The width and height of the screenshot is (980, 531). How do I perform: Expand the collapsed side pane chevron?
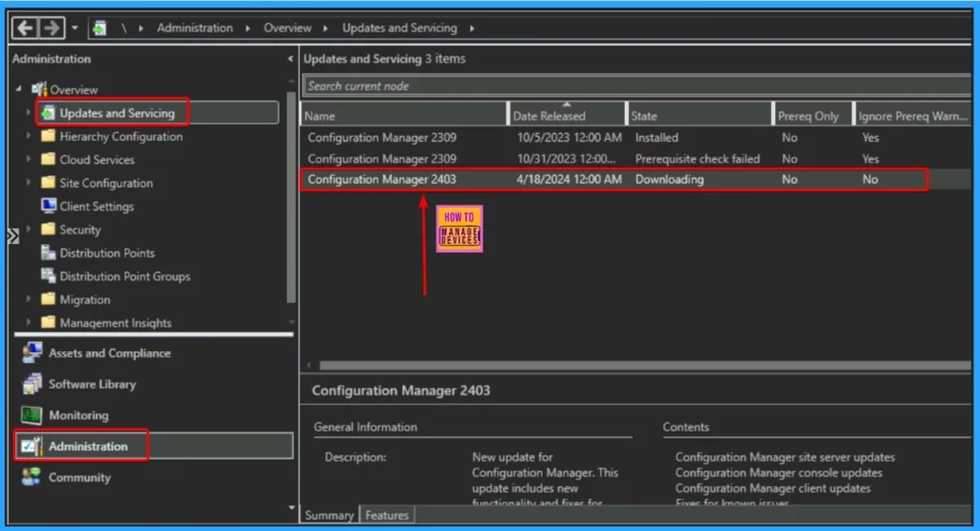13,236
